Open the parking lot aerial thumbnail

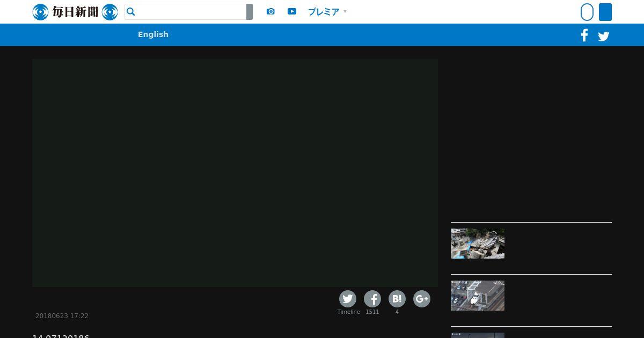coord(478,296)
